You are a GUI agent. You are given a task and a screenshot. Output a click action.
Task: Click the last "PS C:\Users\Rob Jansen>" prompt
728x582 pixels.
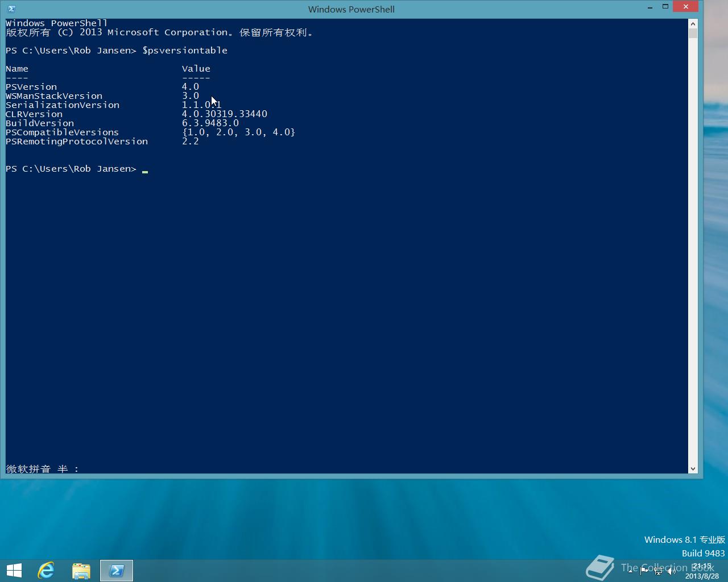[71, 169]
